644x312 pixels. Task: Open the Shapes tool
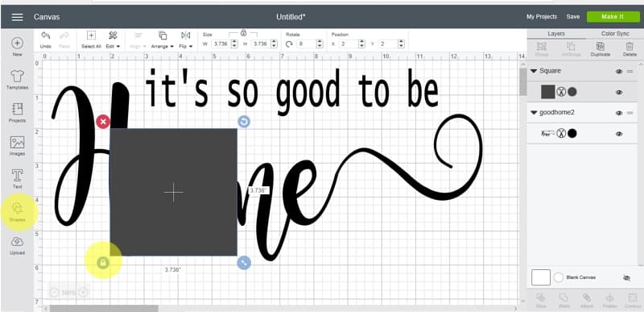pos(17,212)
